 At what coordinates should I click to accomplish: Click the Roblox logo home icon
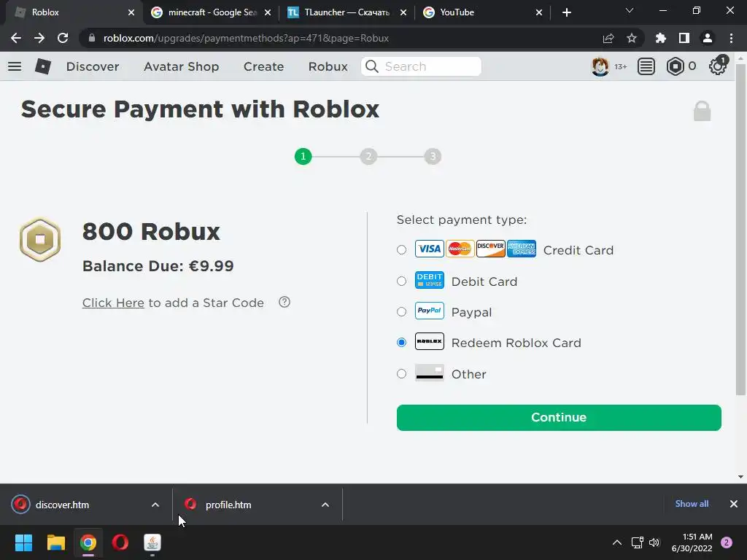pyautogui.click(x=43, y=66)
